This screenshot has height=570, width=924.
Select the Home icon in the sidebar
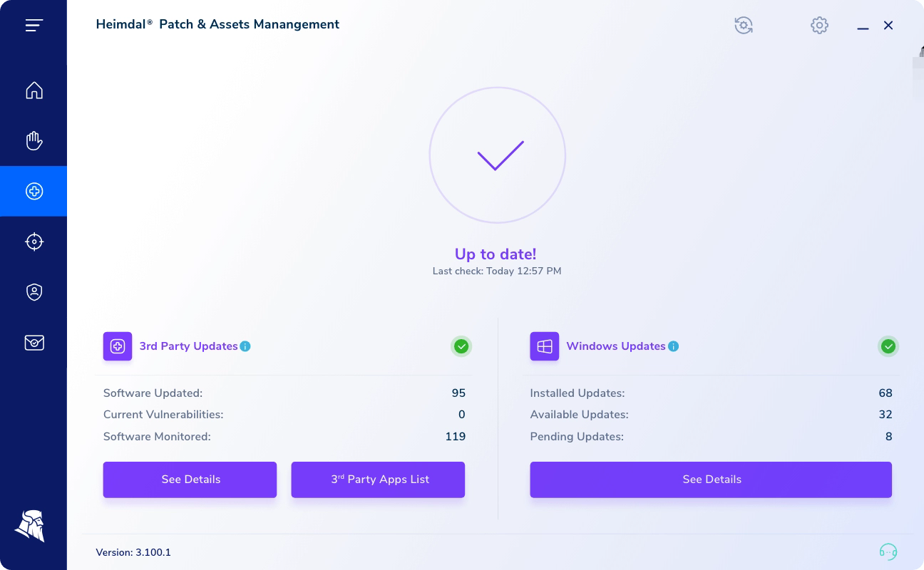pos(34,90)
